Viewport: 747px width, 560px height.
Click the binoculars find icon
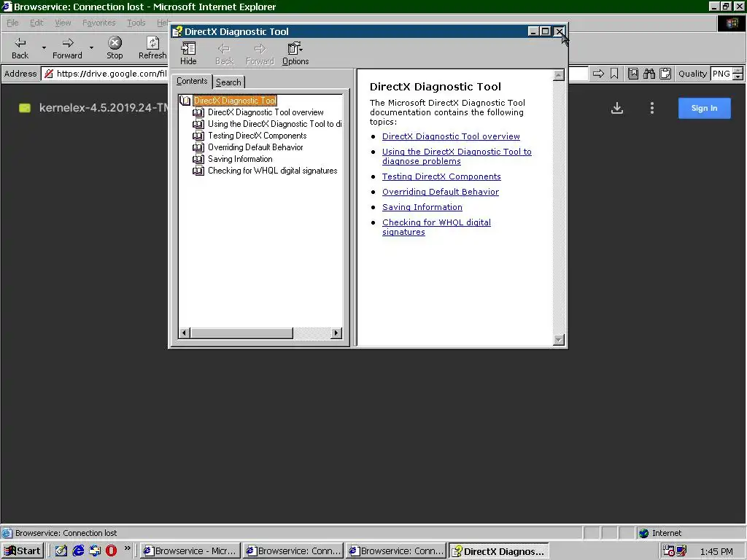pyautogui.click(x=649, y=74)
